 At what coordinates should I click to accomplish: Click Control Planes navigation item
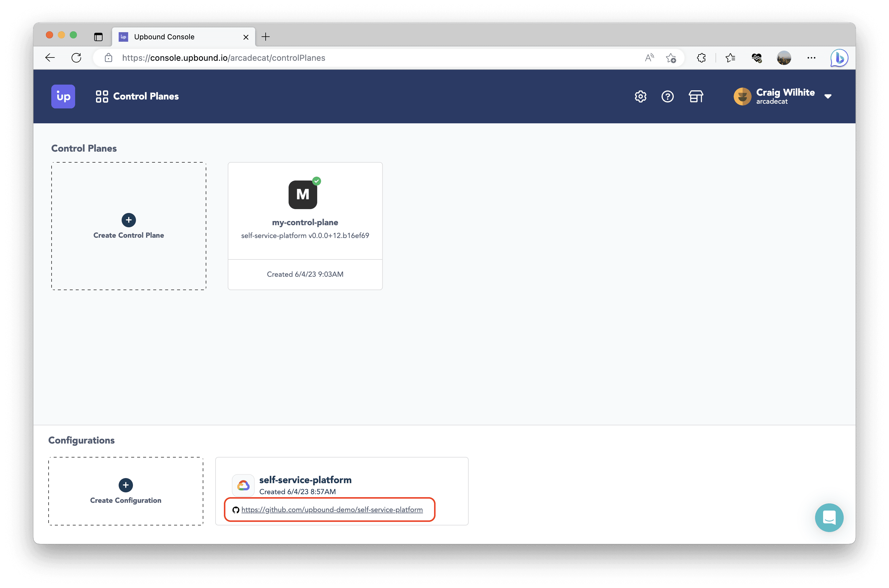(137, 97)
